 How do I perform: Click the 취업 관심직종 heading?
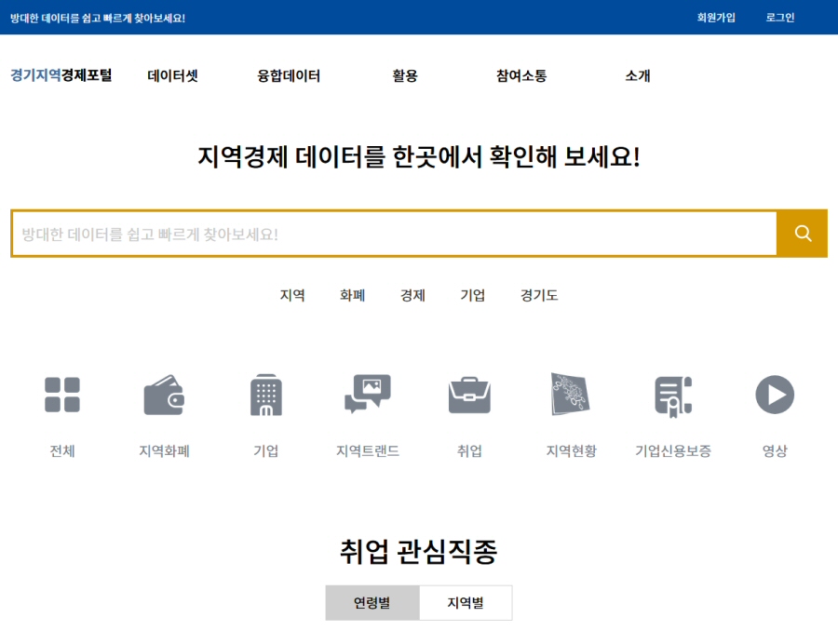418,552
